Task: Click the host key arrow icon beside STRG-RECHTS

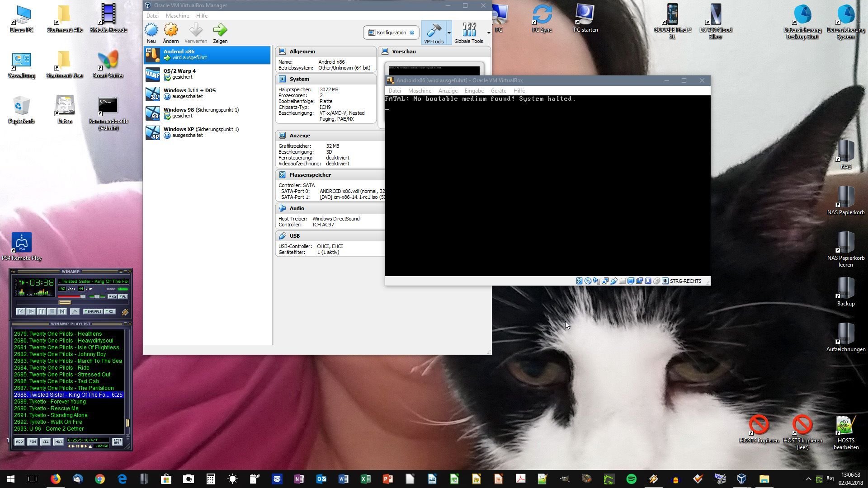Action: click(x=665, y=281)
